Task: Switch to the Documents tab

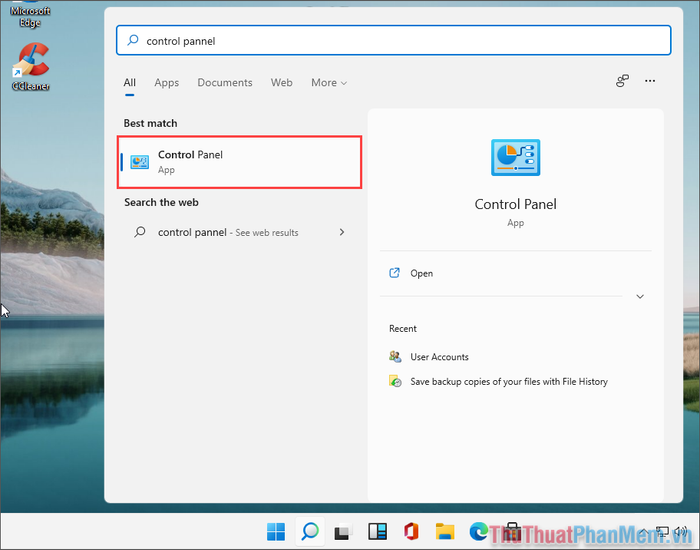Action: [x=225, y=83]
